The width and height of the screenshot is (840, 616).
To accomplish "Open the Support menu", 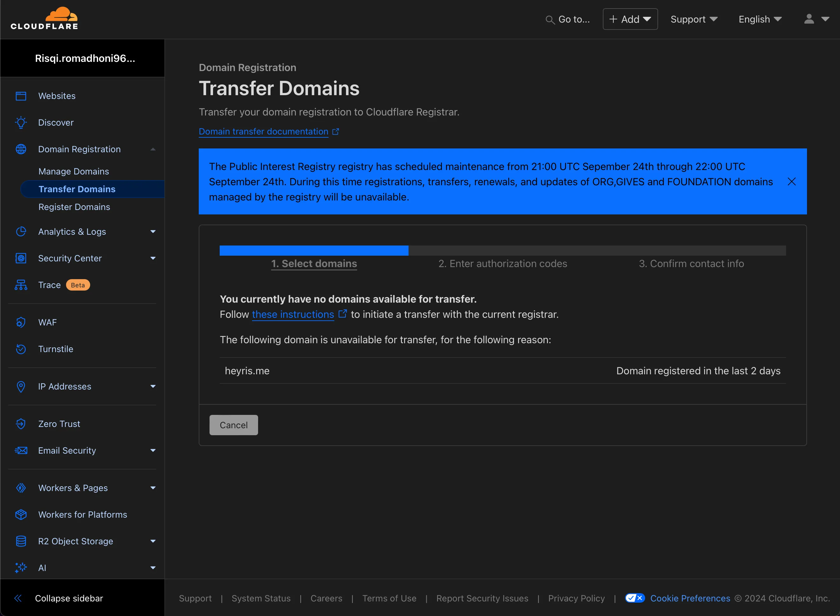I will tap(693, 19).
